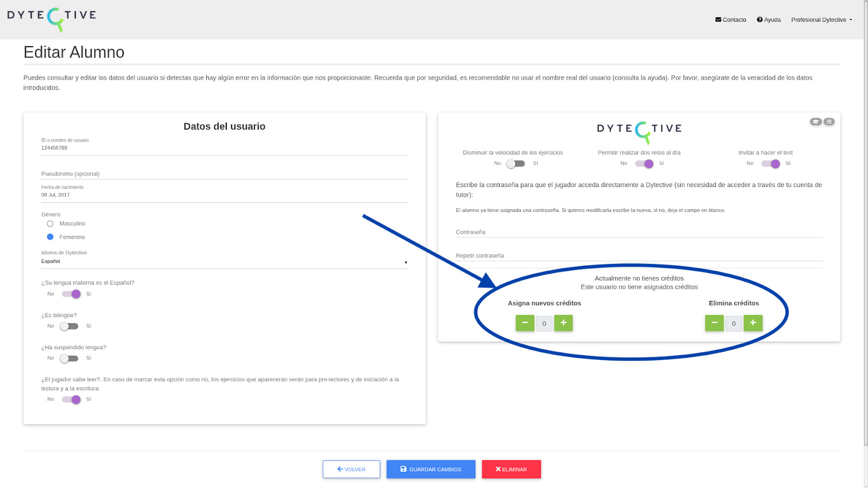
Task: Toggle slower exercise speed switch
Action: (515, 163)
